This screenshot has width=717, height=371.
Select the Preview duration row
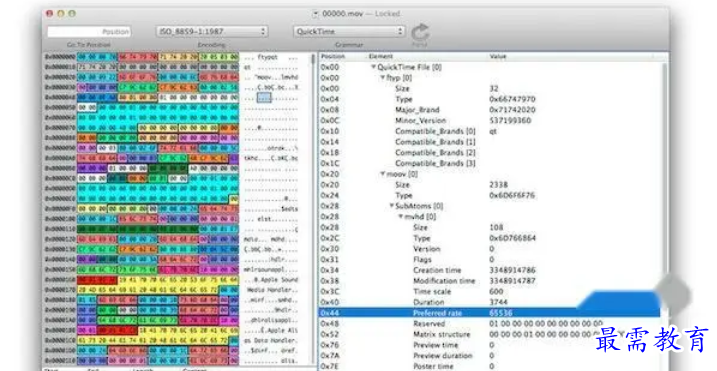point(489,355)
